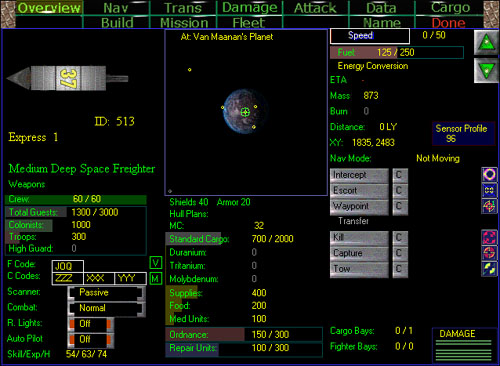This screenshot has width=500, height=366.
Task: Click the green M box next to C Codes
Action: 156,278
